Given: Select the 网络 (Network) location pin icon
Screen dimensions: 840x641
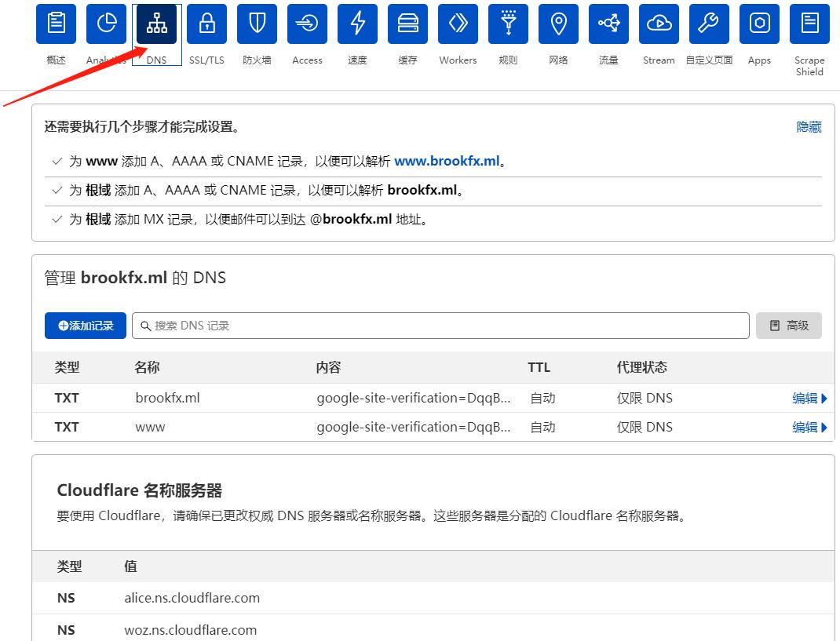Looking at the screenshot, I should pyautogui.click(x=558, y=23).
